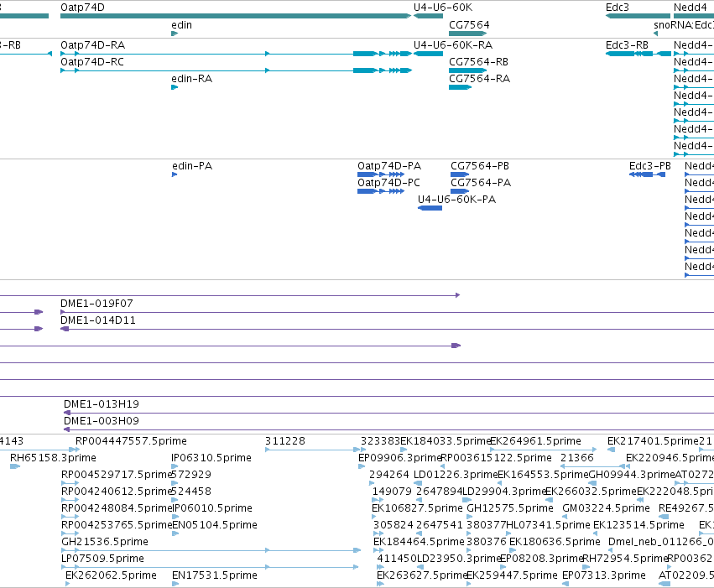Click the DME1-003H09 clone label
Viewport: 714px width, 588px height.
(x=101, y=421)
